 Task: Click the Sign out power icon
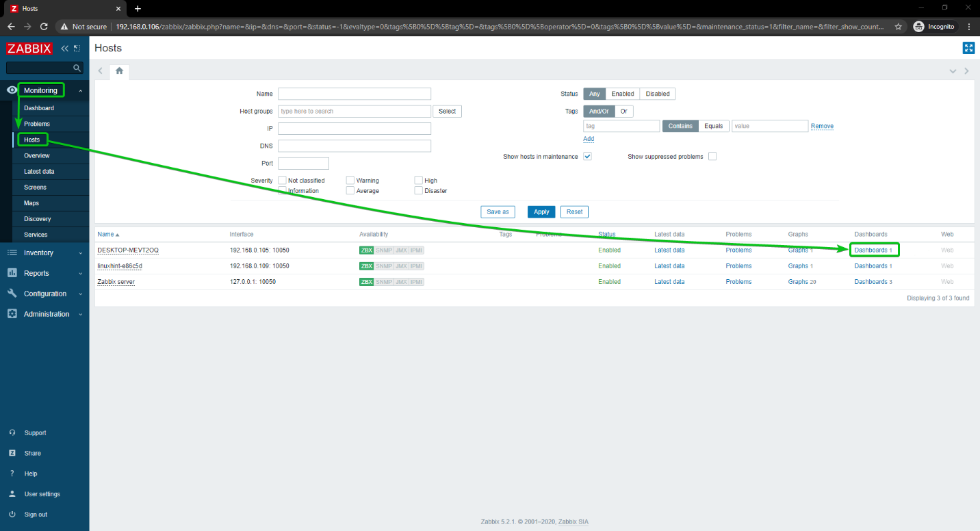click(x=12, y=515)
